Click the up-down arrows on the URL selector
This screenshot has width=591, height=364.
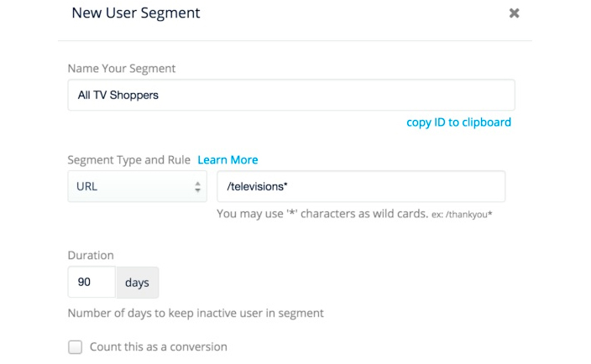[197, 186]
